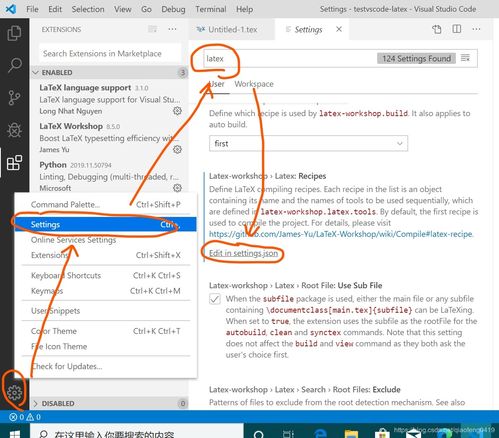Image resolution: width=499 pixels, height=438 pixels.
Task: Click the Manage gear icon at bottom
Action: point(14,392)
